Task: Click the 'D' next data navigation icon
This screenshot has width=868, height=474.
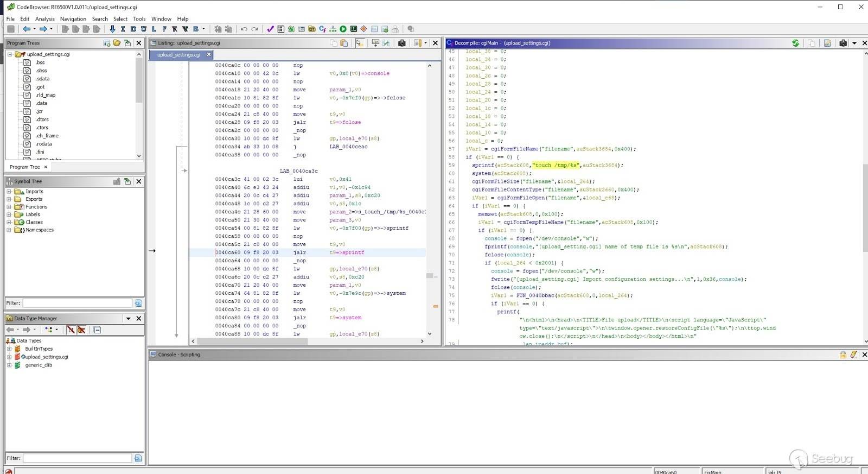Action: [133, 29]
